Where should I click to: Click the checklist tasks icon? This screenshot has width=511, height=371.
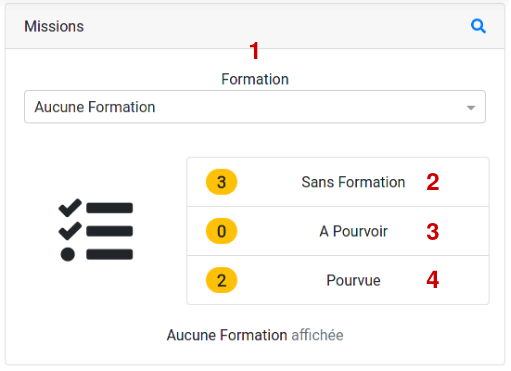pyautogui.click(x=96, y=231)
